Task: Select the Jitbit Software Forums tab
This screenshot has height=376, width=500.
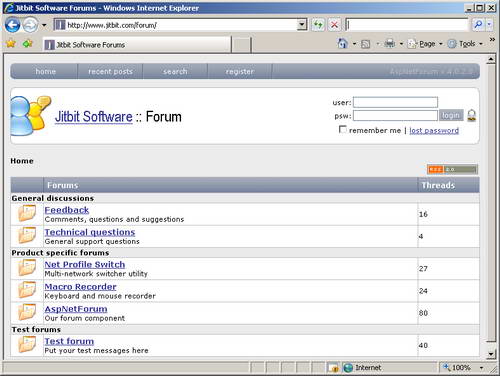Action: click(137, 45)
